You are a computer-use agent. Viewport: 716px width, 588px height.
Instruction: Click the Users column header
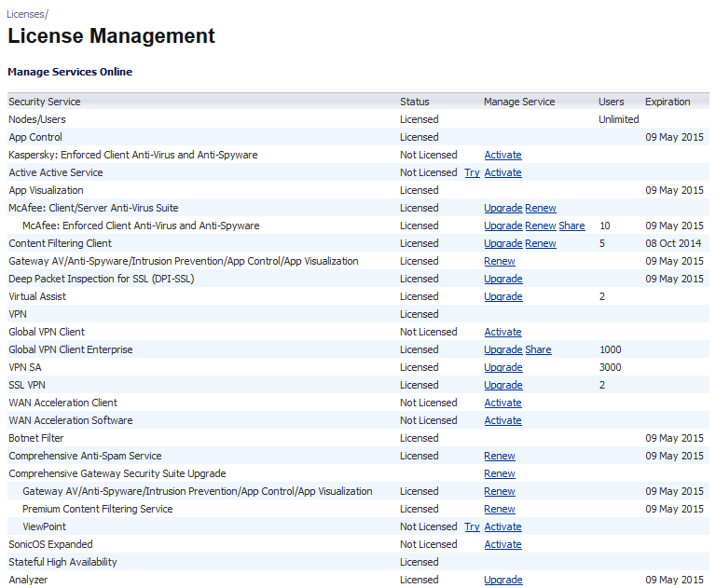(611, 102)
